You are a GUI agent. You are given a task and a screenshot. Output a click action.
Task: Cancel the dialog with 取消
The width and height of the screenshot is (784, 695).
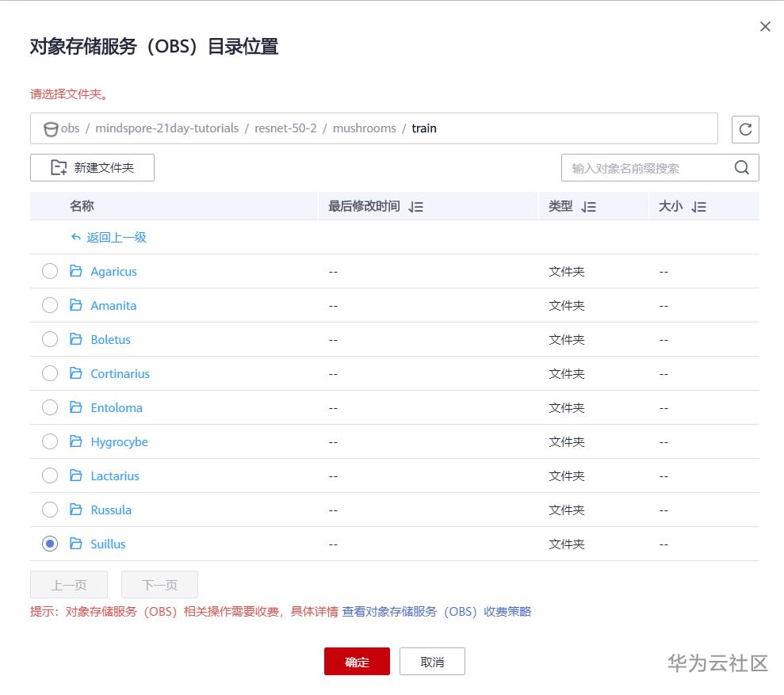point(432,661)
